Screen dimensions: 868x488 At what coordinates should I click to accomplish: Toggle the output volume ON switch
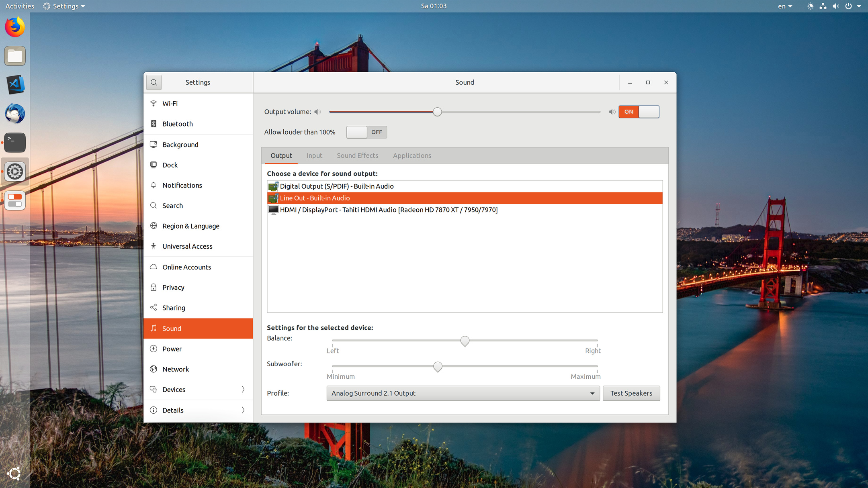[639, 112]
